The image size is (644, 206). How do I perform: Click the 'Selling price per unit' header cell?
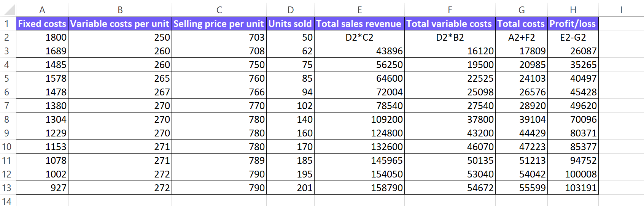point(219,24)
